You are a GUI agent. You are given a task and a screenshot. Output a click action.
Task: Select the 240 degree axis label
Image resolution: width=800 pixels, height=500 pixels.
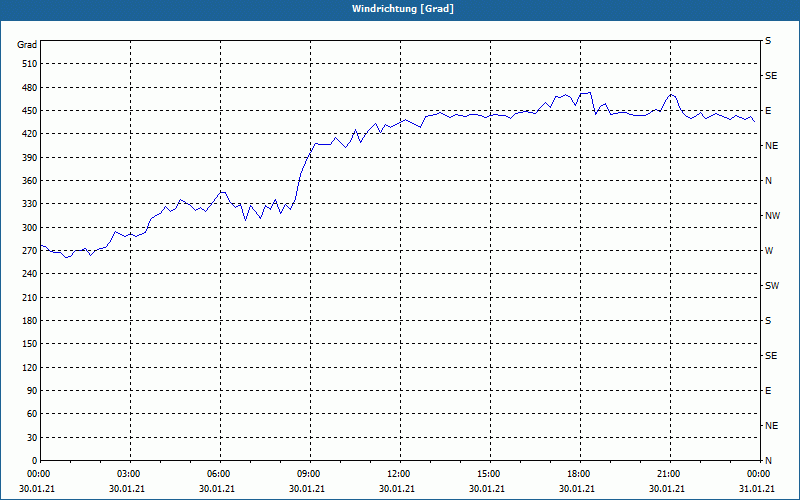[30, 274]
